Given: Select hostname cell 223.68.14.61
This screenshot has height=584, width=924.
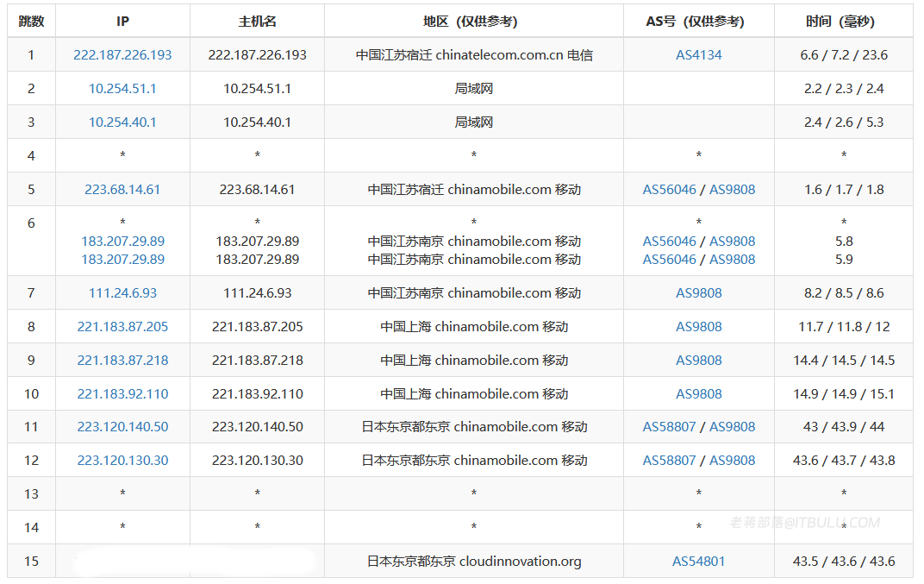Looking at the screenshot, I should click(x=257, y=190).
